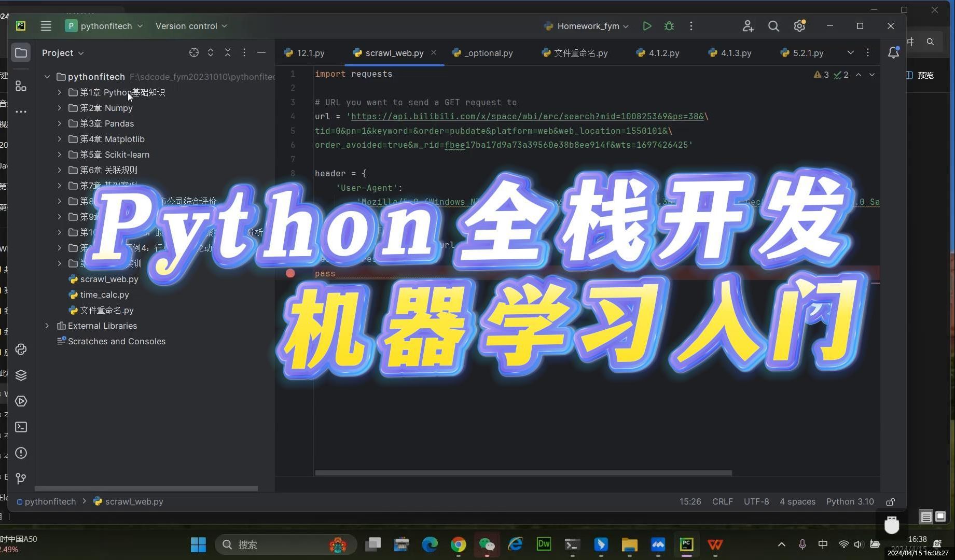Open project panel options menu
955x560 pixels.
[x=244, y=52]
